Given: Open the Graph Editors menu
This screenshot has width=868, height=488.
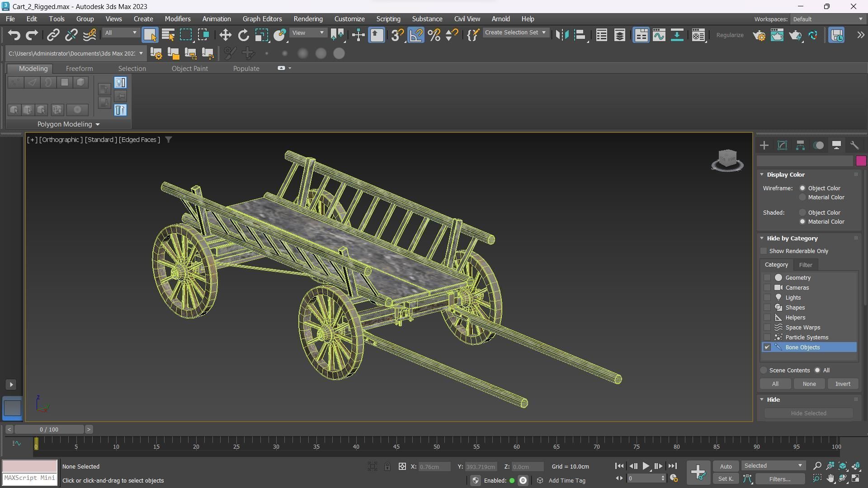Looking at the screenshot, I should [x=262, y=19].
